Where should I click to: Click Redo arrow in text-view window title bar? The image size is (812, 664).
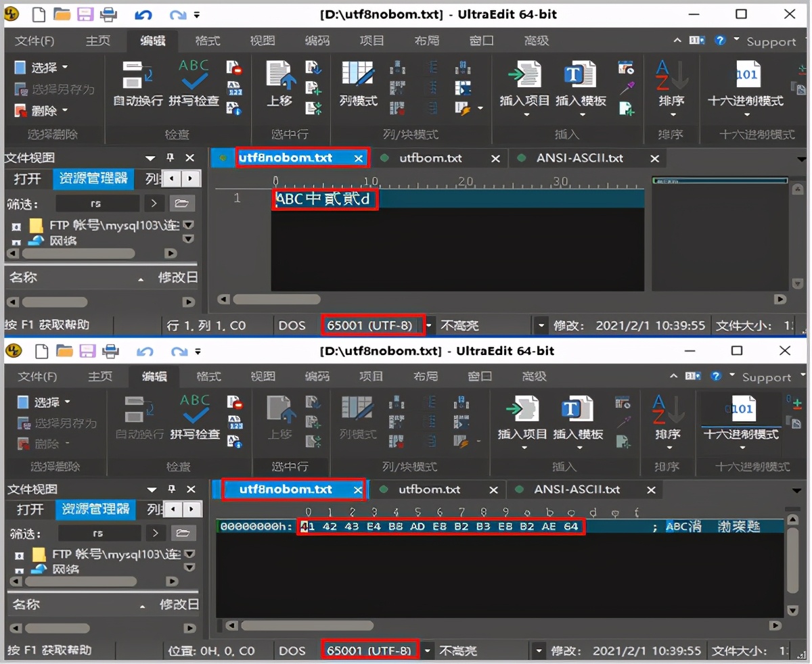coord(177,14)
